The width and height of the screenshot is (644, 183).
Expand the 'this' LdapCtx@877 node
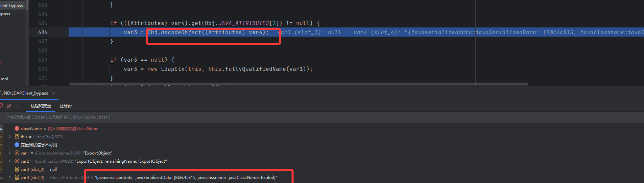(10, 137)
